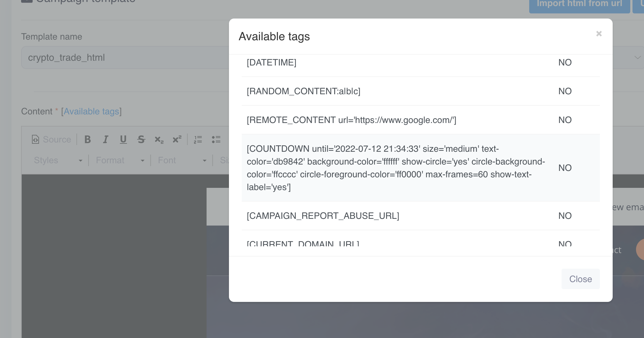Select the [RANDOM_CONTENT:a|b|c] tag text

coord(303,91)
